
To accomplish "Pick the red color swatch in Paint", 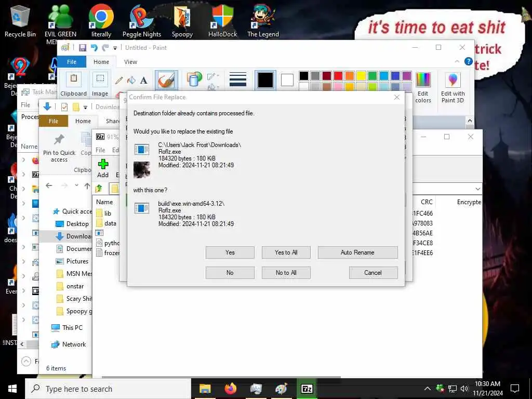I will click(338, 75).
